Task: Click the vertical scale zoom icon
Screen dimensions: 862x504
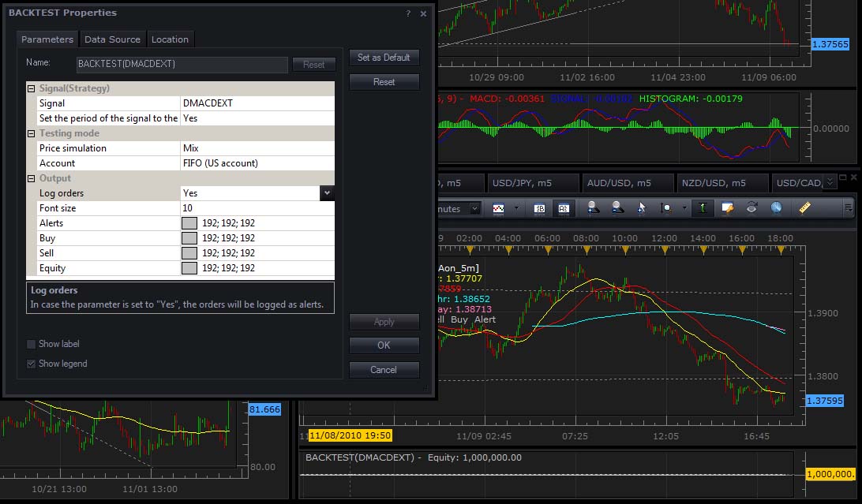Action: click(665, 208)
